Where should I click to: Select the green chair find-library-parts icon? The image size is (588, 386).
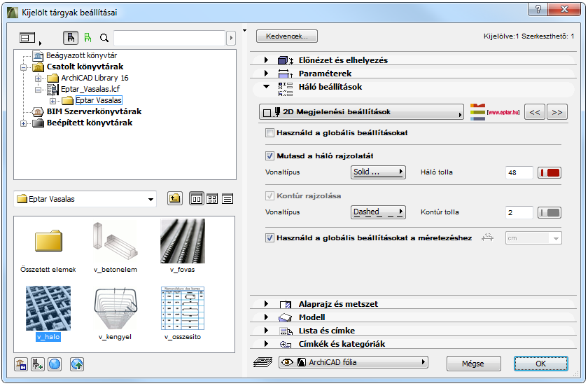87,38
